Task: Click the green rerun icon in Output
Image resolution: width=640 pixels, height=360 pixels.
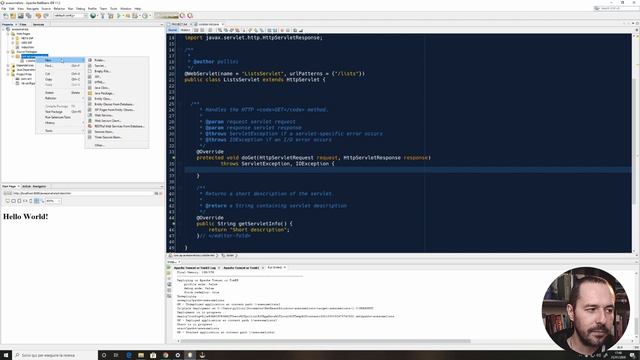Action: [169, 268]
